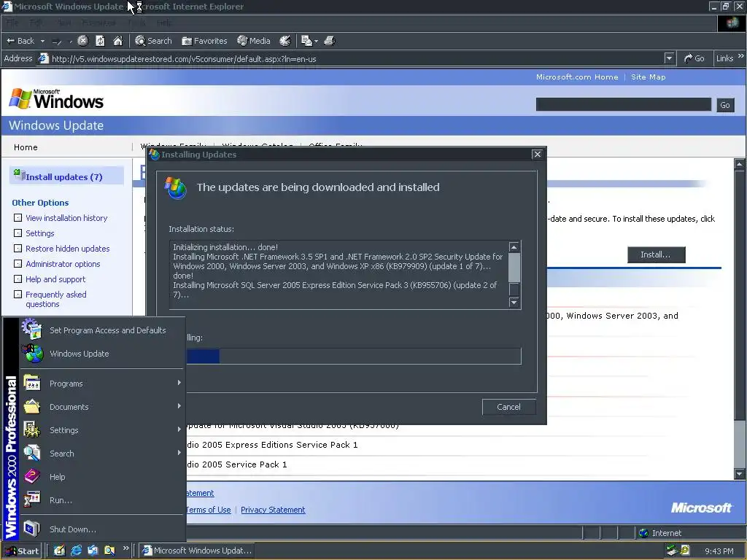This screenshot has height=560, width=747.
Task: Open Run... from the Start menu
Action: pyautogui.click(x=101, y=500)
